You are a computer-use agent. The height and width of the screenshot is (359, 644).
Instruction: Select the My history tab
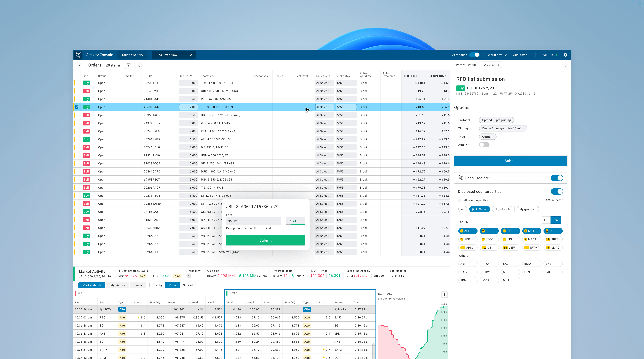118,285
